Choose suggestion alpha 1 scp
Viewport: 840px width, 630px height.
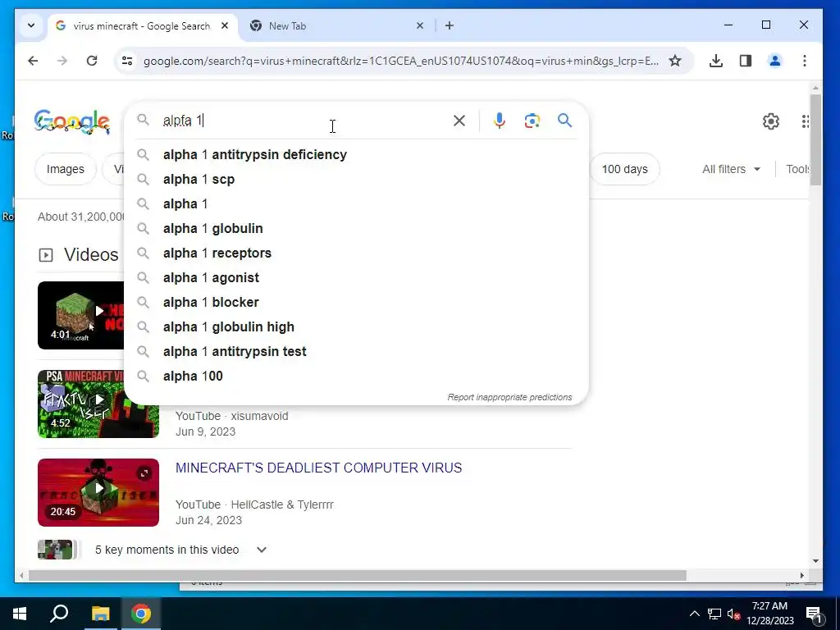(x=356, y=180)
